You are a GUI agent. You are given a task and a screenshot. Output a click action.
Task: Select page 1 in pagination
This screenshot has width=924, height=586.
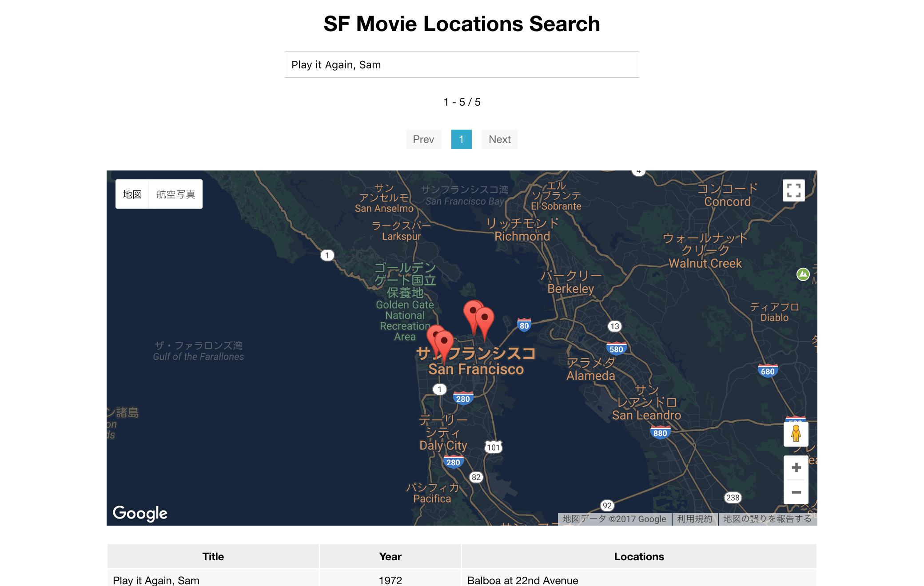click(461, 139)
